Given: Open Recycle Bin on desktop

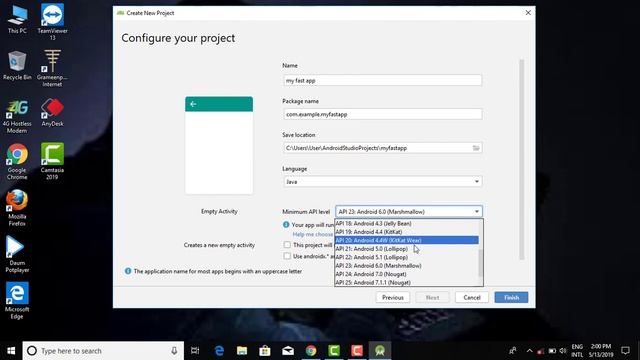Looking at the screenshot, I should point(17,65).
